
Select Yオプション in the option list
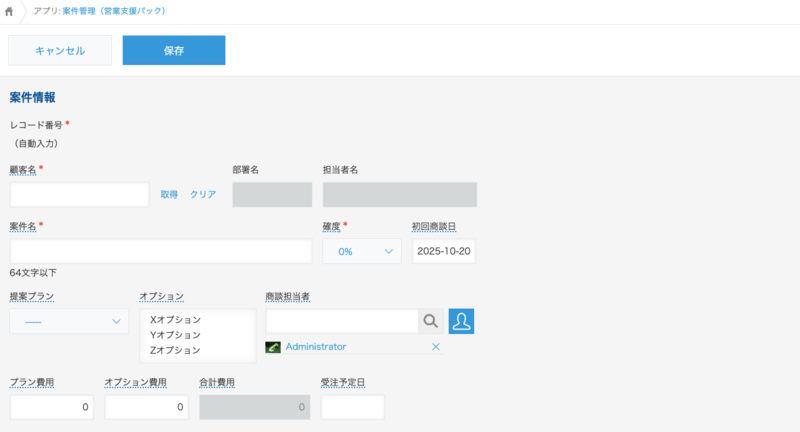click(x=175, y=335)
